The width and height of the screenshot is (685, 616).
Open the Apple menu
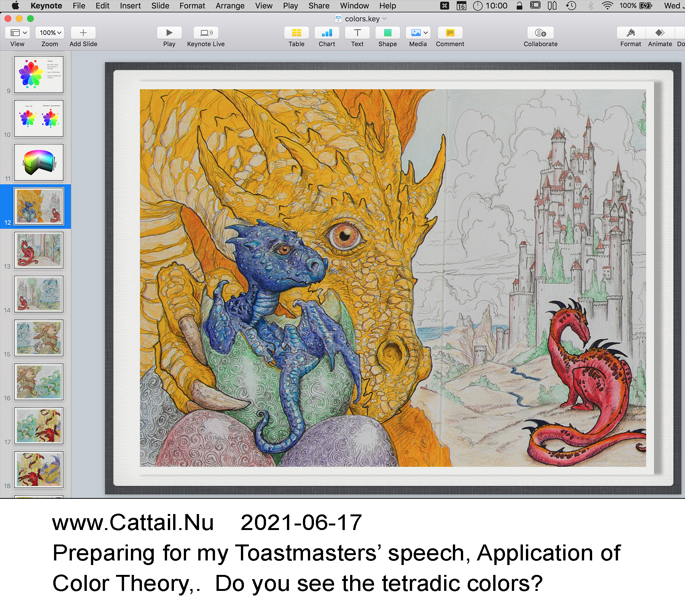15,6
